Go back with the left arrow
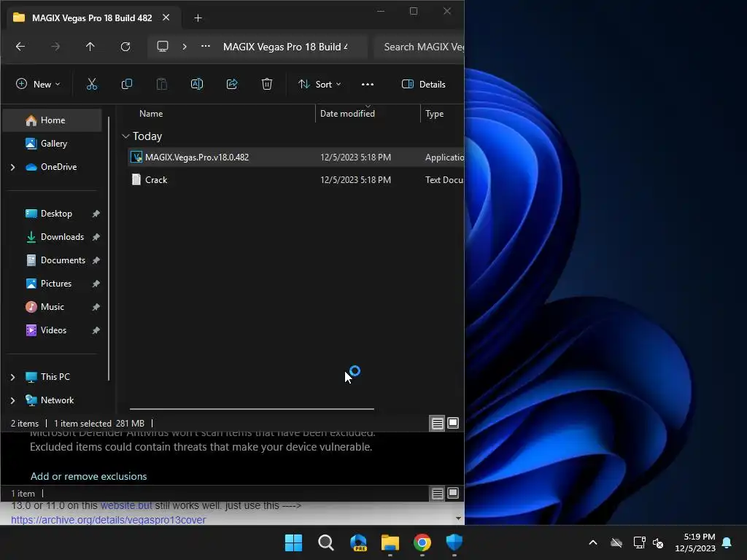 pos(20,47)
